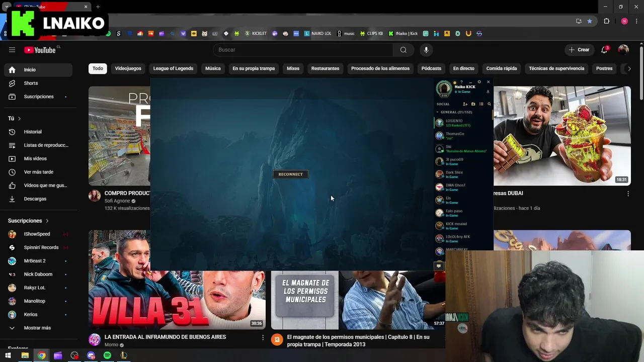644x362 pixels.
Task: Open Ver más tarde playlist
Action: pyautogui.click(x=38, y=172)
